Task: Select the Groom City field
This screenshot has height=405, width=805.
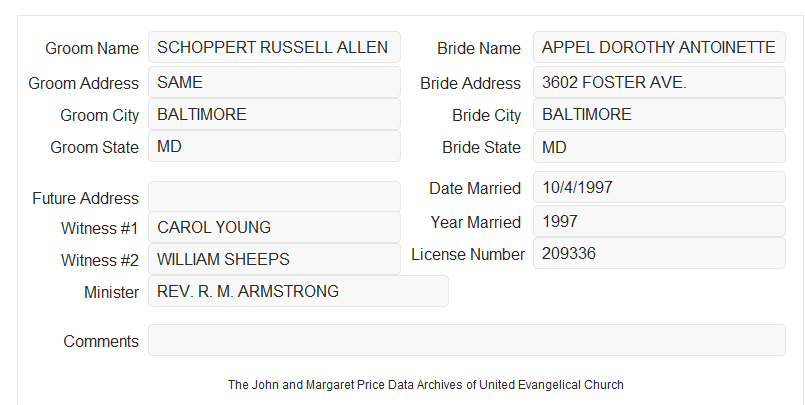Action: (274, 114)
